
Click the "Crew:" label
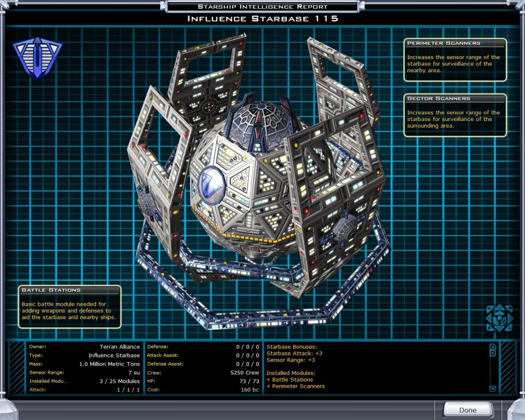pos(154,373)
